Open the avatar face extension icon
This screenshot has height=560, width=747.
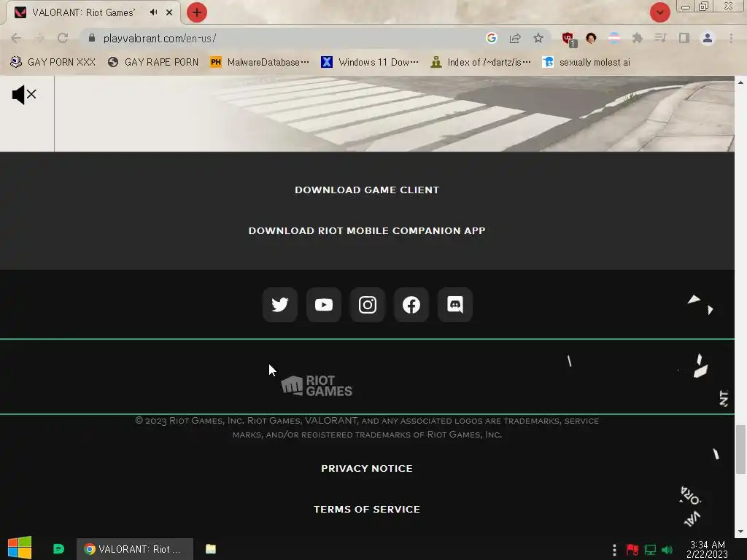(x=591, y=38)
